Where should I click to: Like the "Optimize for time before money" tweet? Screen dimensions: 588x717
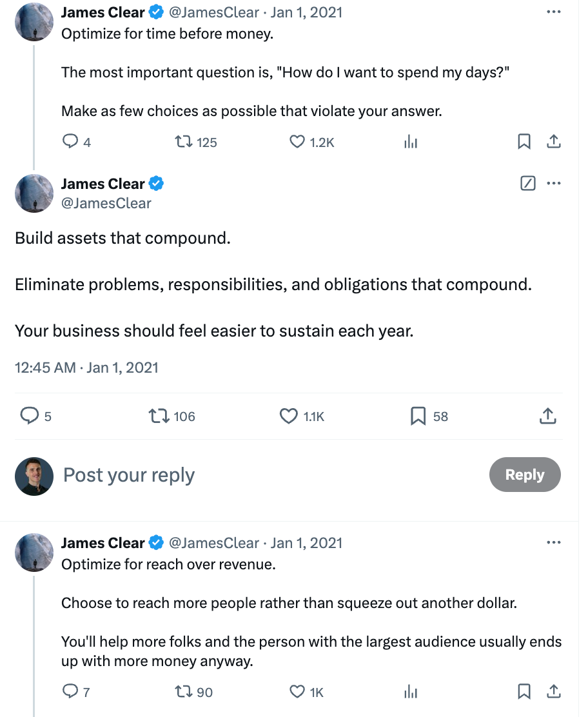click(x=297, y=142)
